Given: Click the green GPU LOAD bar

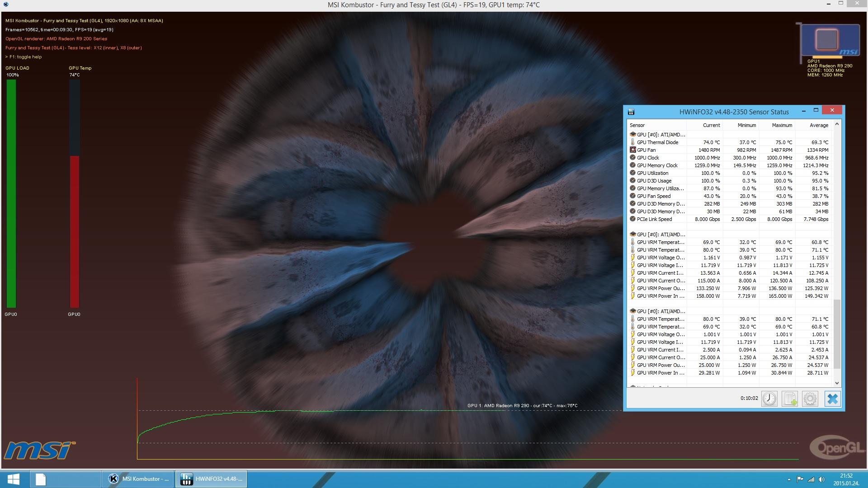Looking at the screenshot, I should coord(11,193).
